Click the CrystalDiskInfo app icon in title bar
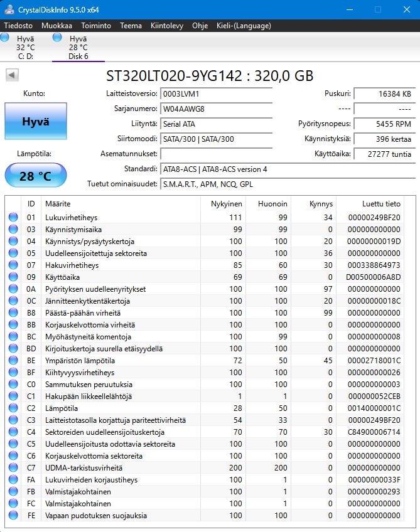Screen dimensions: 420x532 [9, 9]
